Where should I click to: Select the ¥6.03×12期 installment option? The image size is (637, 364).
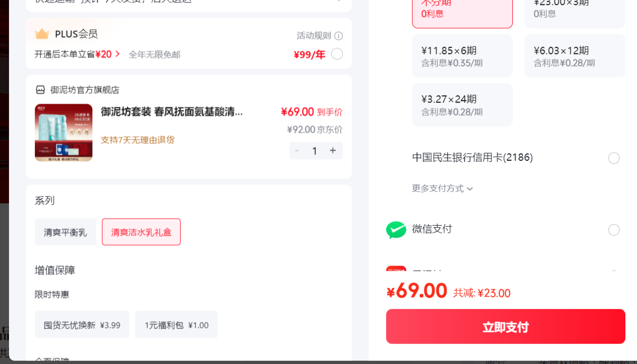coord(575,56)
